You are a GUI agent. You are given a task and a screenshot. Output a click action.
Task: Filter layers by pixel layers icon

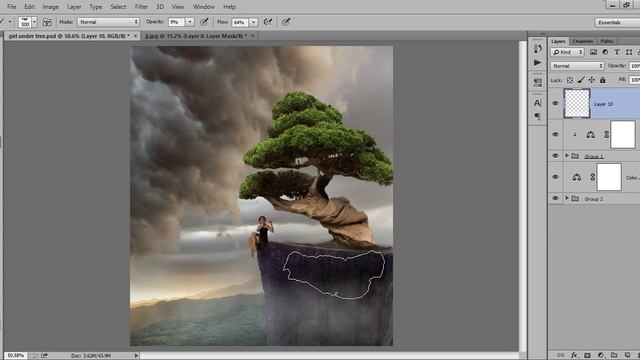(593, 52)
